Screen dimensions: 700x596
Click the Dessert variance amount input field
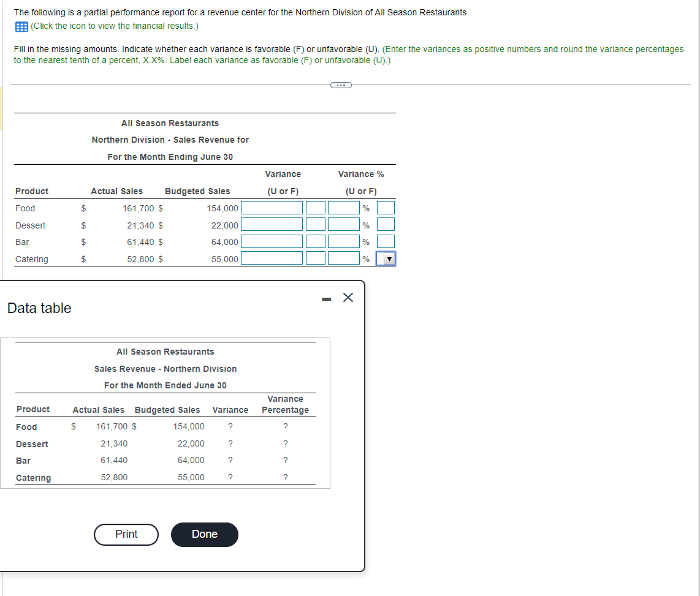[273, 224]
